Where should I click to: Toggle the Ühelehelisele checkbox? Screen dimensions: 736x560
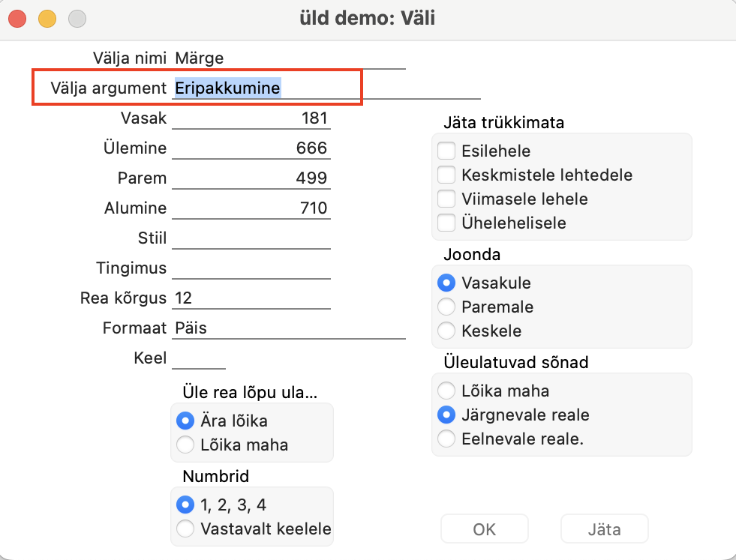446,223
